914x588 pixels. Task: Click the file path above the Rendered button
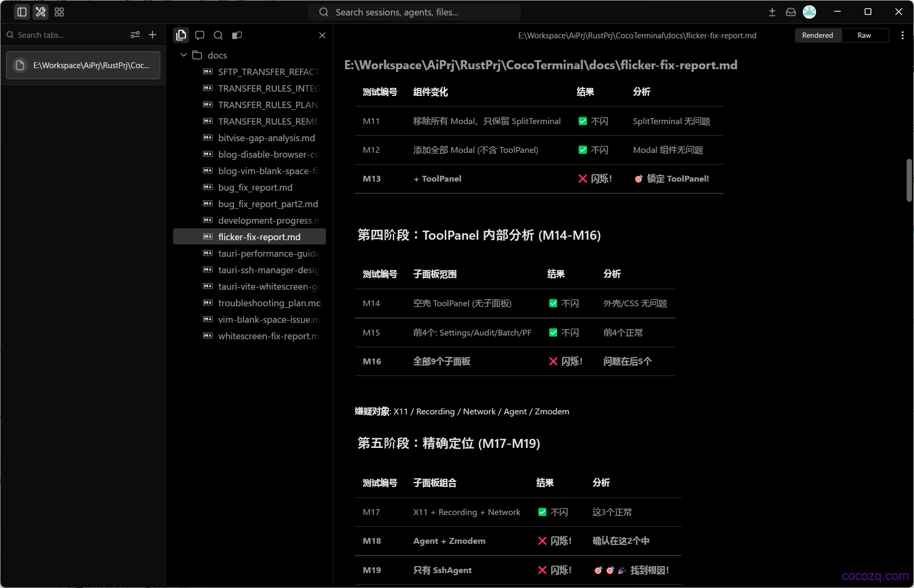click(637, 35)
